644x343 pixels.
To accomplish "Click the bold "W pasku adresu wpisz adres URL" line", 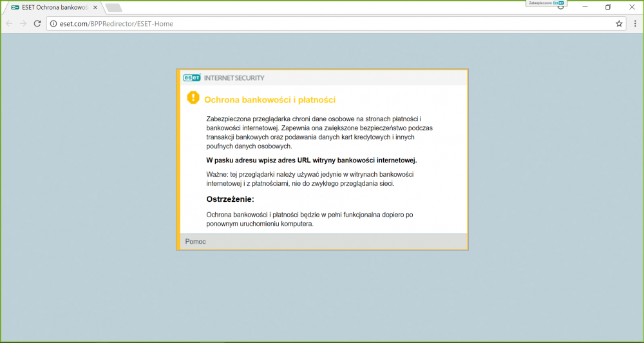I will coord(312,160).
